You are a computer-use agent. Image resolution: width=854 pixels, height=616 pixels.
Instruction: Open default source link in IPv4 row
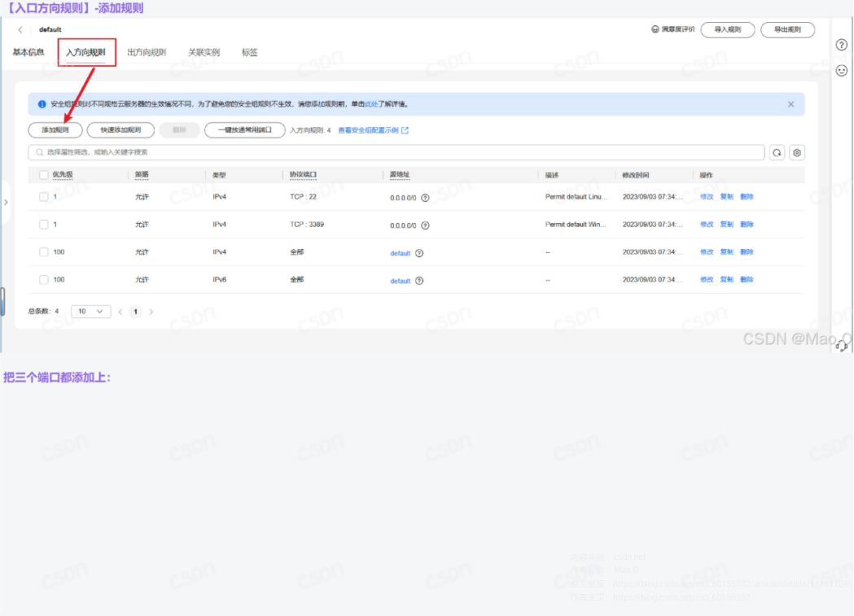[x=401, y=254]
